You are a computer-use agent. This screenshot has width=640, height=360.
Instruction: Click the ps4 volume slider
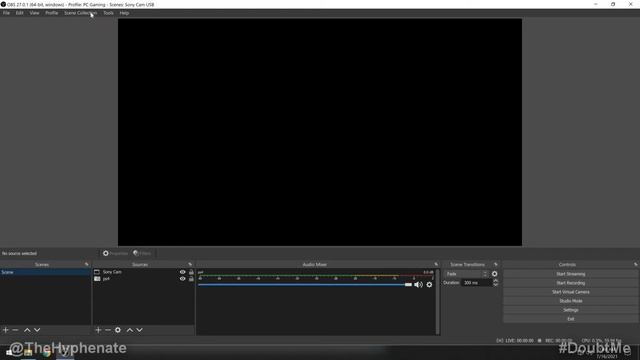pyautogui.click(x=305, y=284)
